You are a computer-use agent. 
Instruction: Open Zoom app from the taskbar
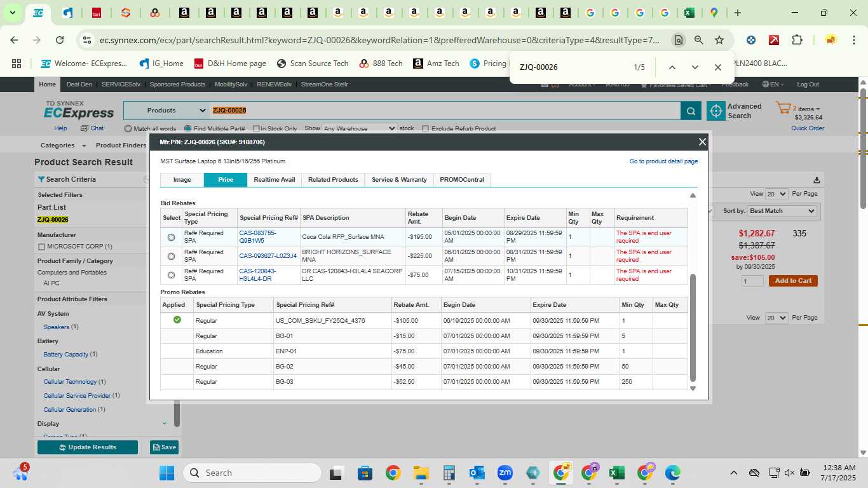[x=505, y=473]
